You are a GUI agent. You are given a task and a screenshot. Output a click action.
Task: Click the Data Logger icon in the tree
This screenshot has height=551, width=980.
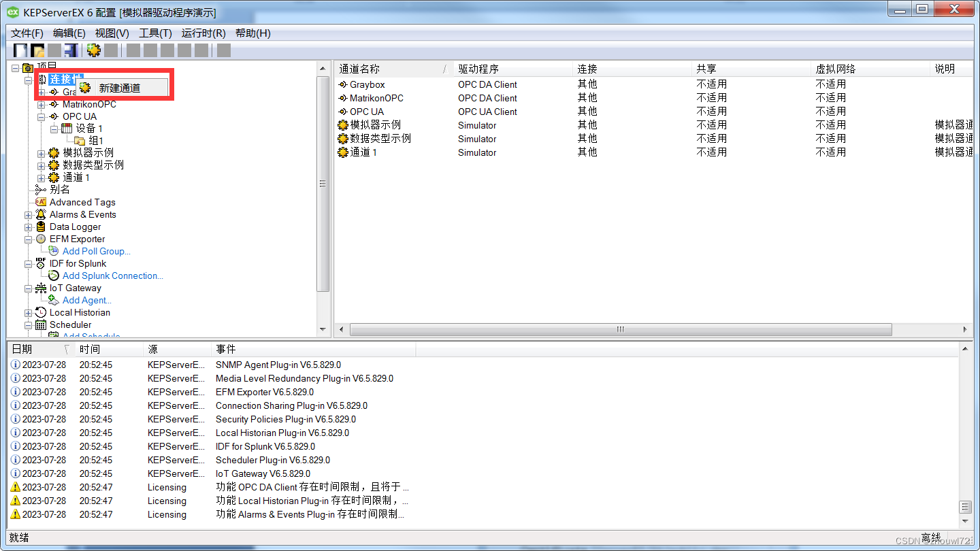[39, 227]
